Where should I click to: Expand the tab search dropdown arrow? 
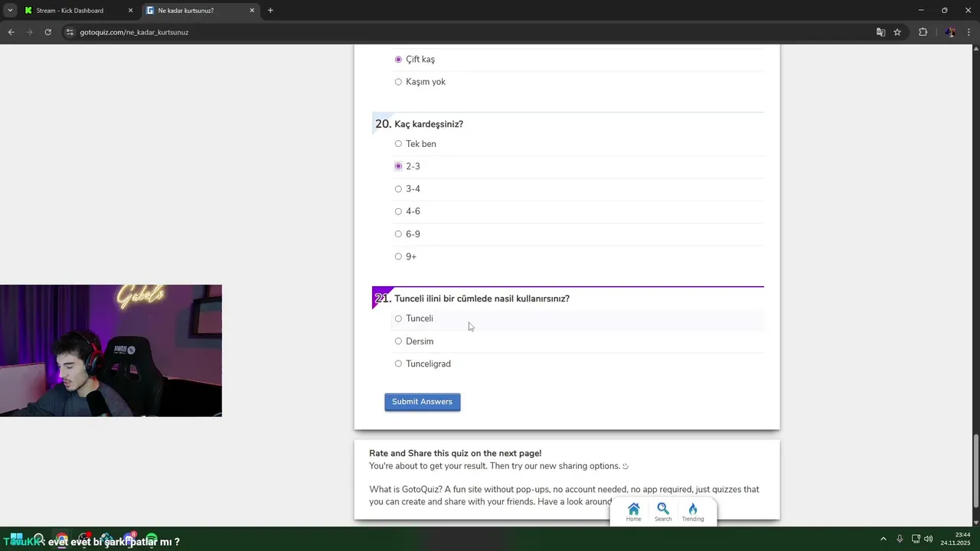[10, 11]
